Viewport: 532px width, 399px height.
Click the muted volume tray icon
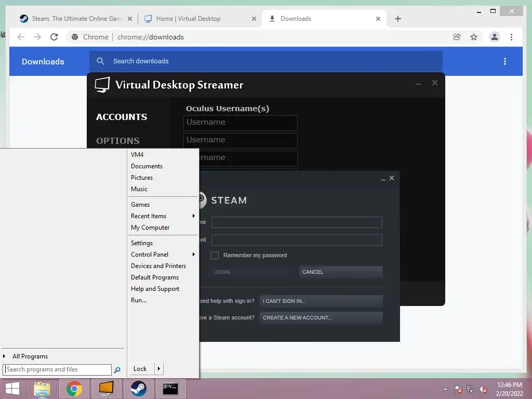483,389
